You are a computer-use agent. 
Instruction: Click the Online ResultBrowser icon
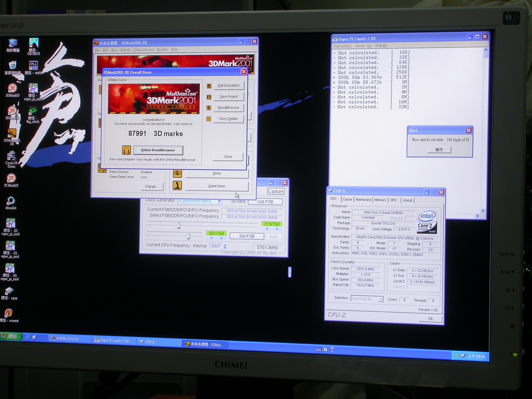tap(126, 150)
